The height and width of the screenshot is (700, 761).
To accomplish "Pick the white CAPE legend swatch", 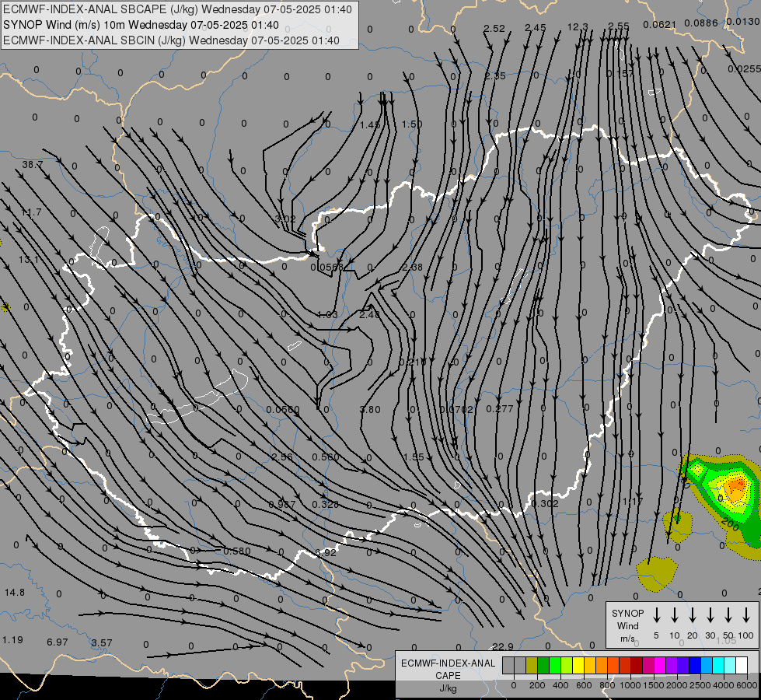I will tap(741, 666).
